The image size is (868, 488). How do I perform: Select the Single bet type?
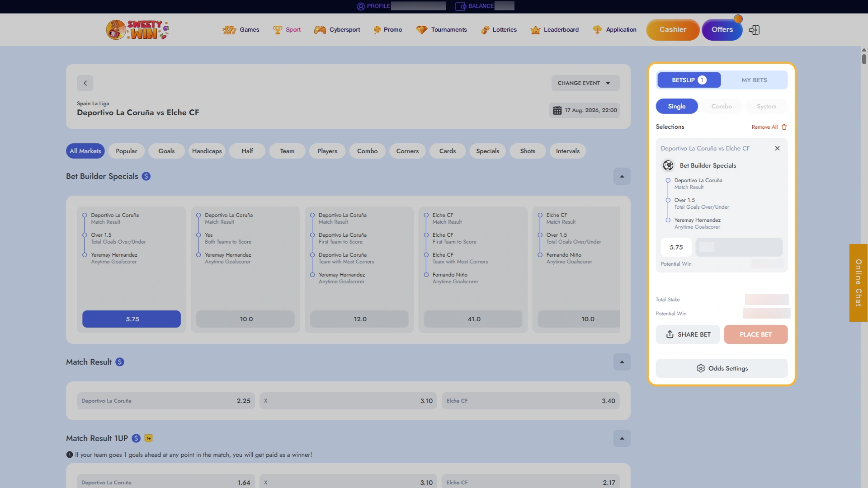(677, 106)
